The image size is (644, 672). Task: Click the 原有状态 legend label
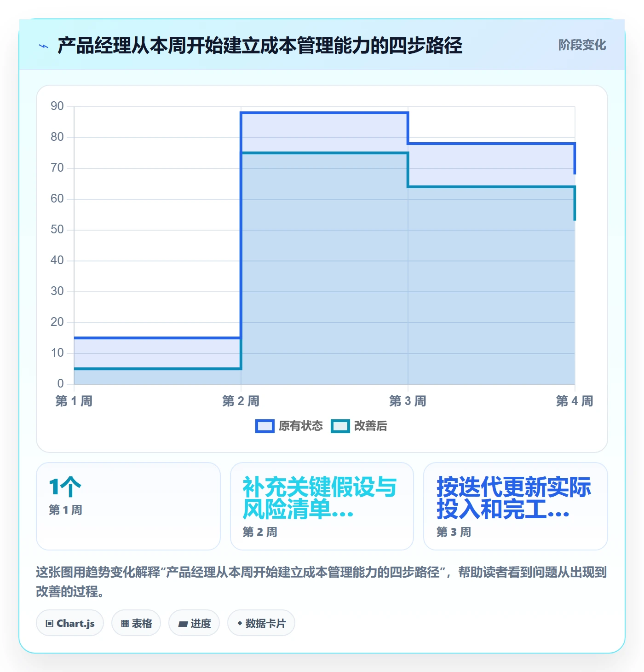coord(301,426)
